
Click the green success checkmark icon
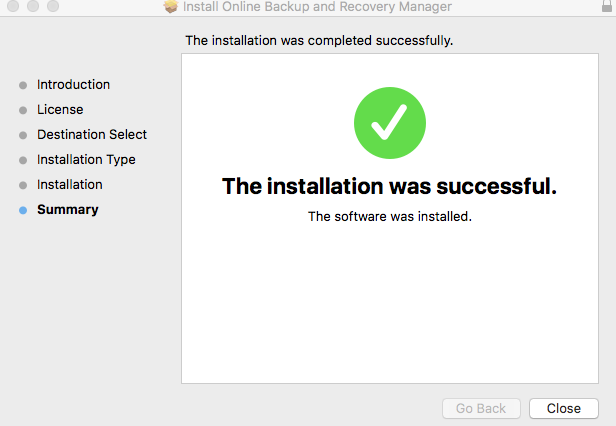click(x=390, y=123)
